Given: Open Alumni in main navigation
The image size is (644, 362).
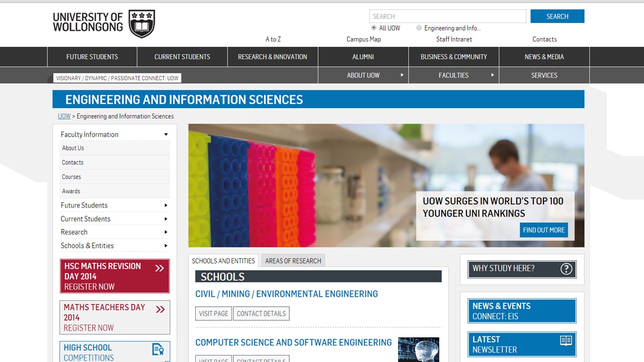Looking at the screenshot, I should click(363, 57).
